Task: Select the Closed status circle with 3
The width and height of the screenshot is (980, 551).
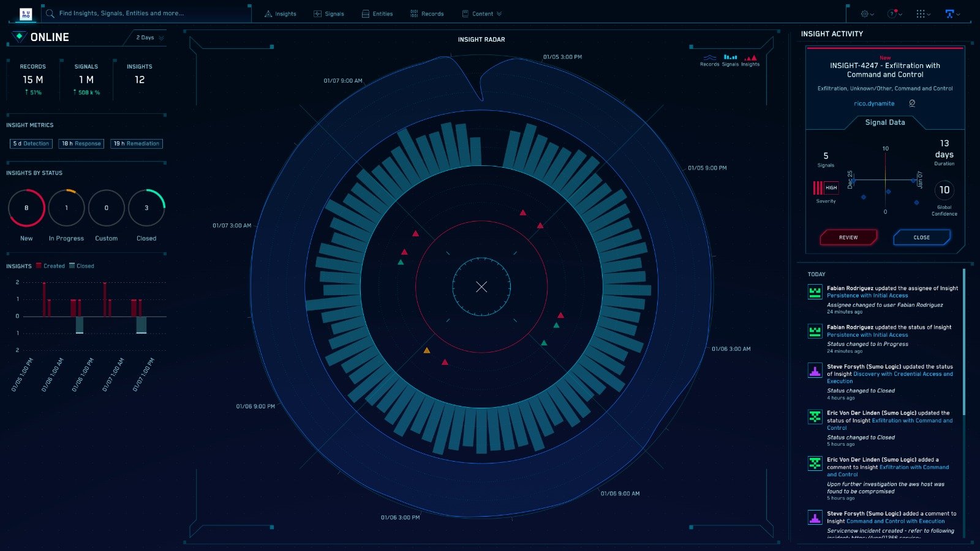Action: tap(146, 208)
